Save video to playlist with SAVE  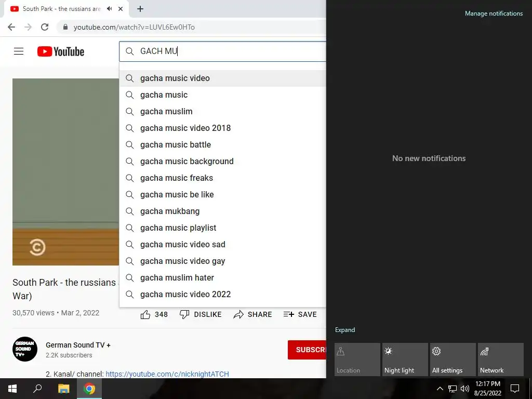tap(300, 314)
